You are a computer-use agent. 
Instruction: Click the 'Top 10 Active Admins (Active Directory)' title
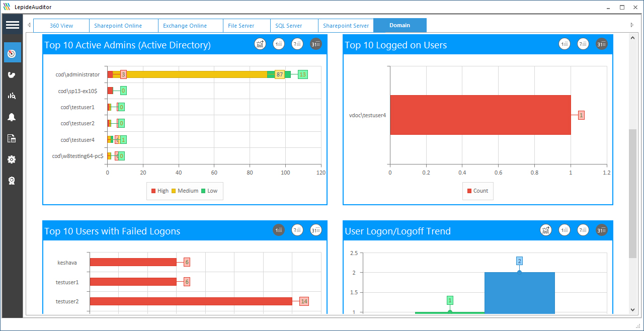pos(128,45)
